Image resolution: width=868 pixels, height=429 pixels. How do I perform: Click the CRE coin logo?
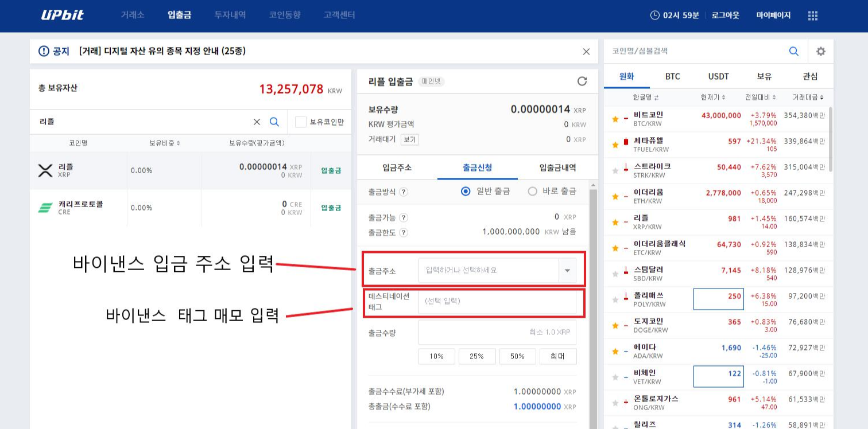45,208
